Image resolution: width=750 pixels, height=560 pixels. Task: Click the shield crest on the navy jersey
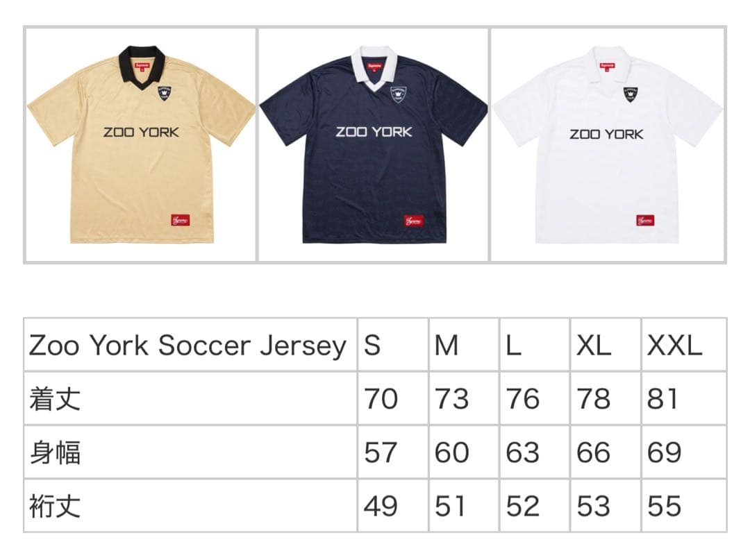(x=398, y=94)
